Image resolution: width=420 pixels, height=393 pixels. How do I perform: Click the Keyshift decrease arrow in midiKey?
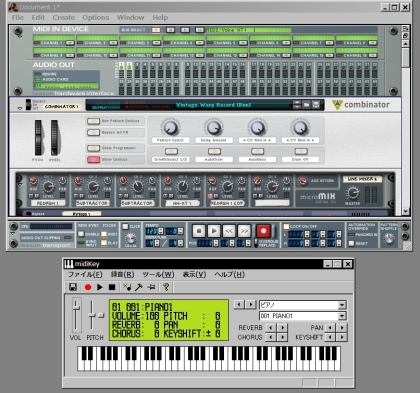click(x=330, y=338)
